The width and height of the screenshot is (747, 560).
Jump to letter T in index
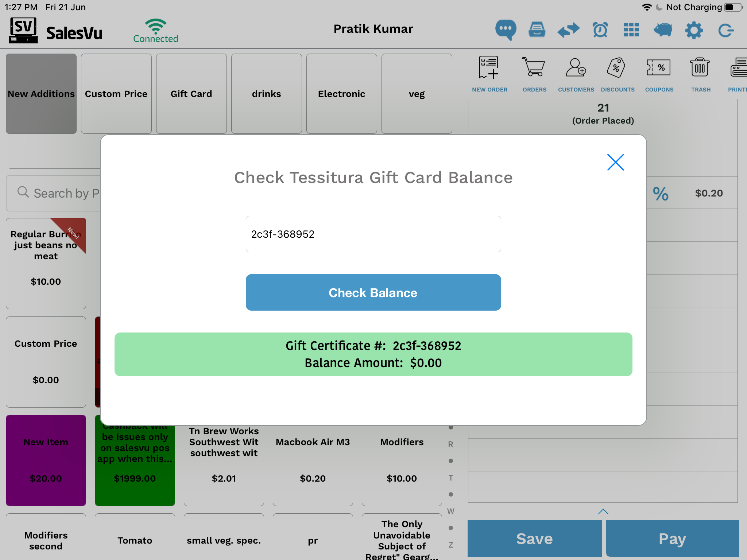451,478
